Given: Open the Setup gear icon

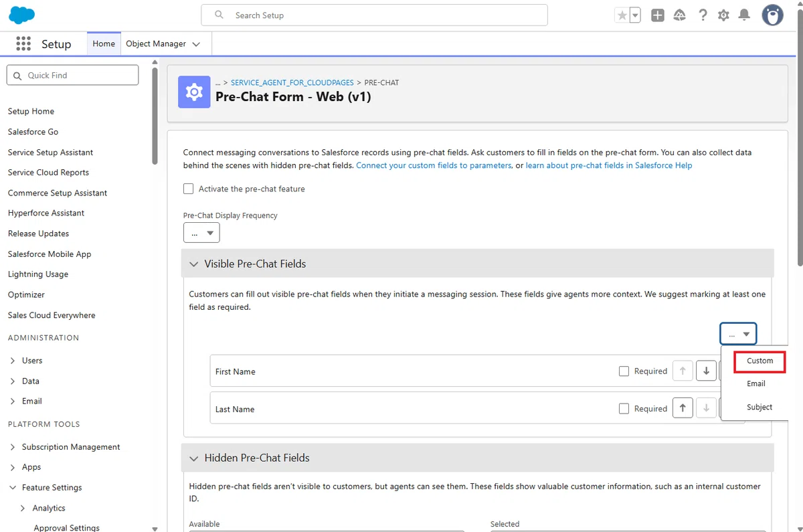Looking at the screenshot, I should [x=723, y=15].
